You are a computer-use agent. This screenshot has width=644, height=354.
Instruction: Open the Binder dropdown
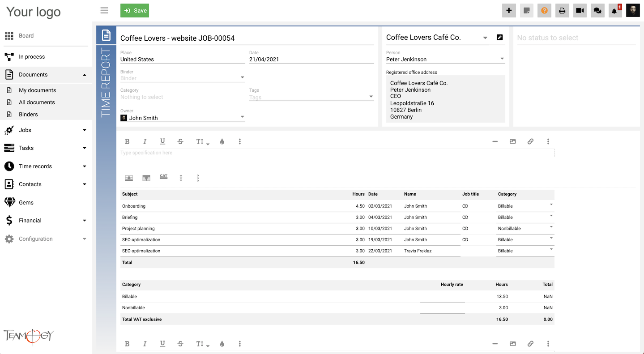pyautogui.click(x=183, y=78)
